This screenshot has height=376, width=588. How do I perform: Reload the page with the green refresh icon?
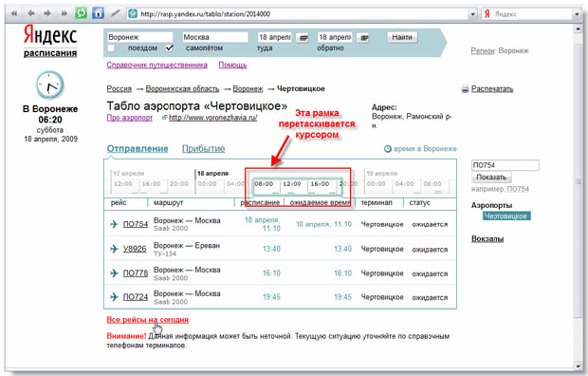(x=81, y=13)
